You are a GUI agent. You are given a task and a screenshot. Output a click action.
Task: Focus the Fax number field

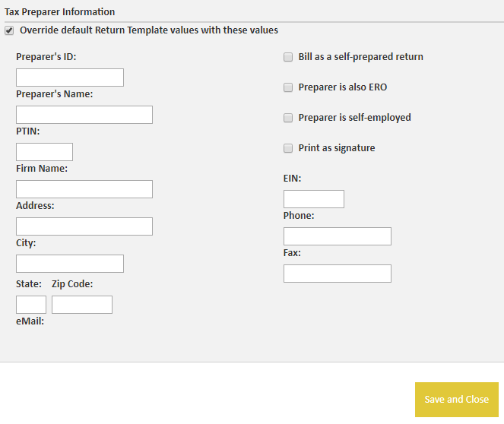click(x=338, y=274)
